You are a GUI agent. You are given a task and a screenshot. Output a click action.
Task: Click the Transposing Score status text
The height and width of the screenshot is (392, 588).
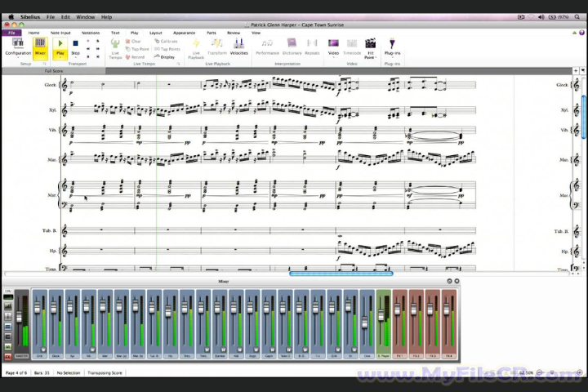point(105,373)
